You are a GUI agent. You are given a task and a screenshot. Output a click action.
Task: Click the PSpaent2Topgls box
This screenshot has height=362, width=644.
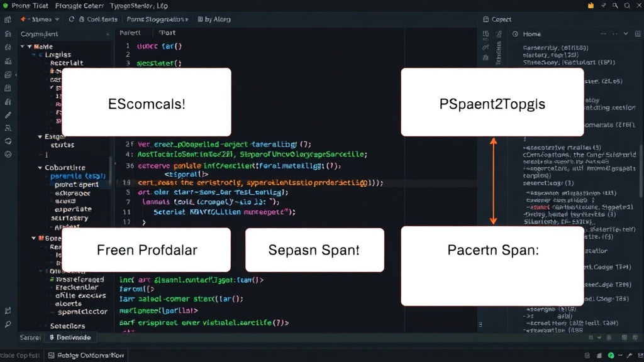492,102
